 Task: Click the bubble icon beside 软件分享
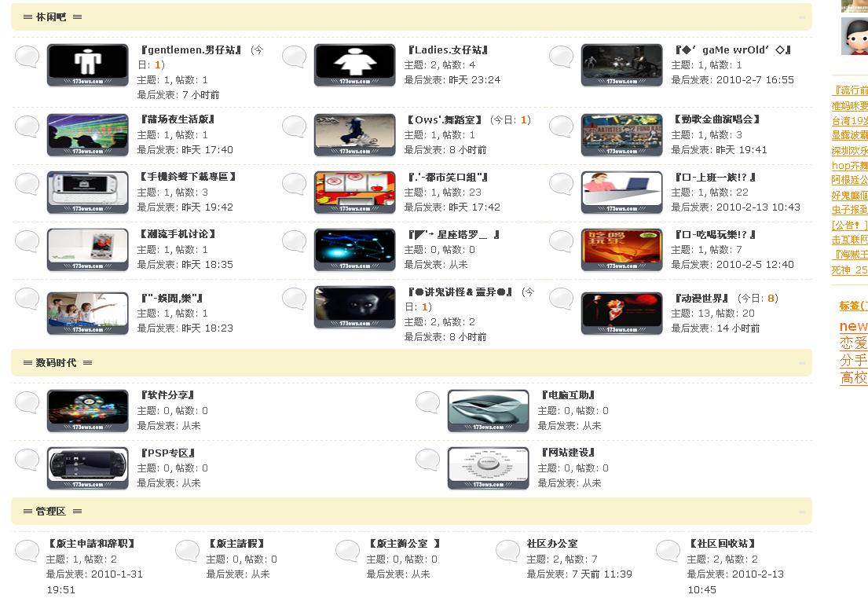[27, 402]
